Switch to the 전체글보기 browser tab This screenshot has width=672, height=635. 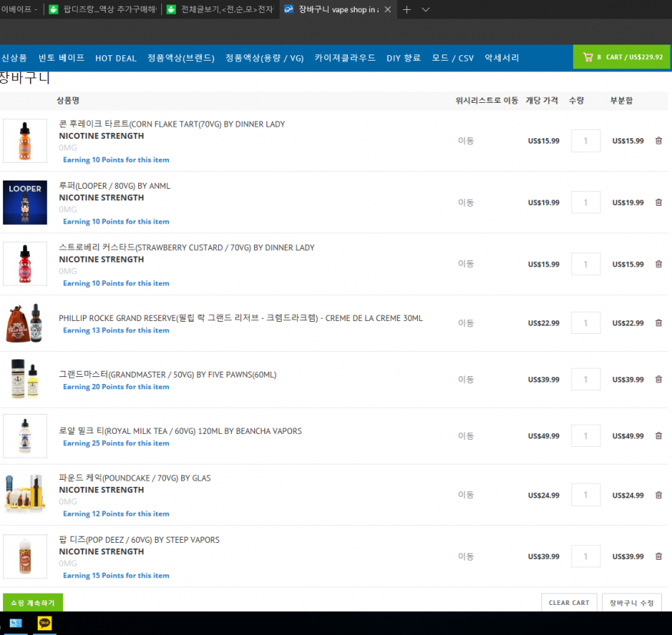[x=220, y=9]
